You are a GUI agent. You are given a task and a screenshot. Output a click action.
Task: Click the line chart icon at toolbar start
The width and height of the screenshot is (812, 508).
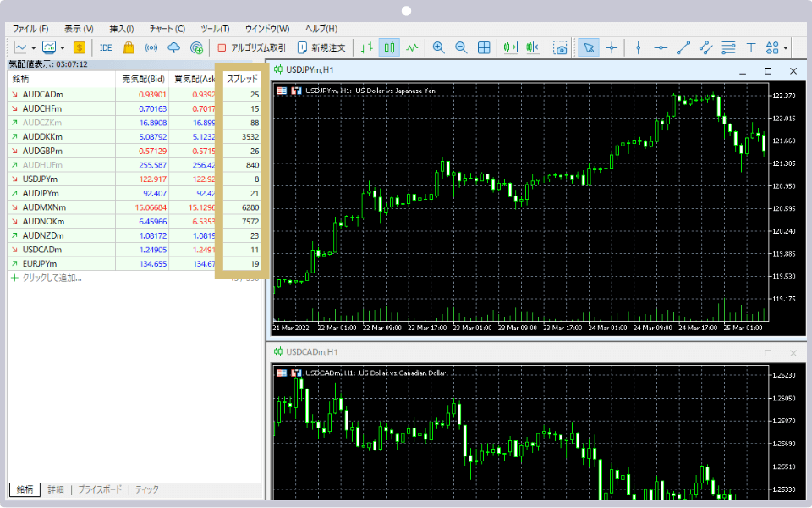(x=20, y=47)
